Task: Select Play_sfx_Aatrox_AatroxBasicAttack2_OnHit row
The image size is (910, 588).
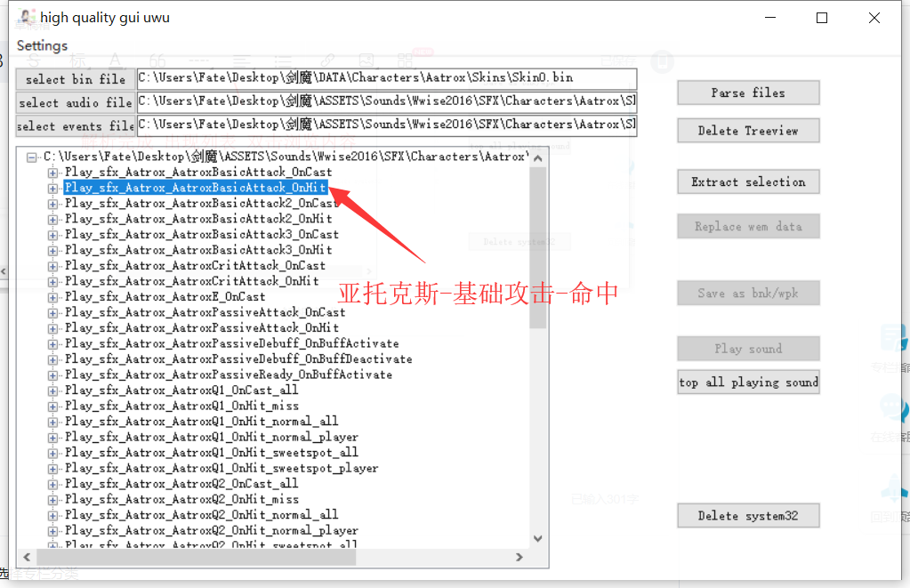Action: [197, 219]
